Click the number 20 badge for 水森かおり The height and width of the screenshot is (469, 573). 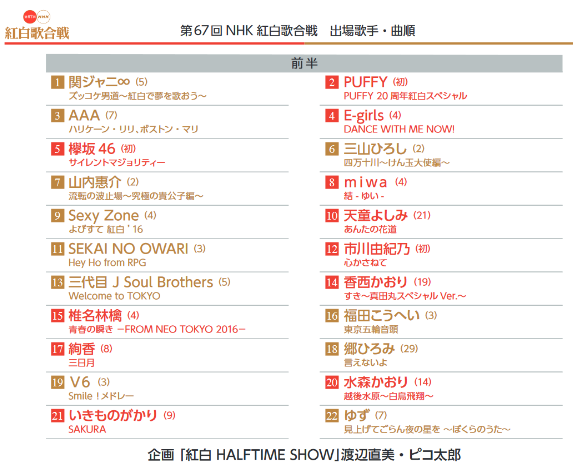pos(332,382)
